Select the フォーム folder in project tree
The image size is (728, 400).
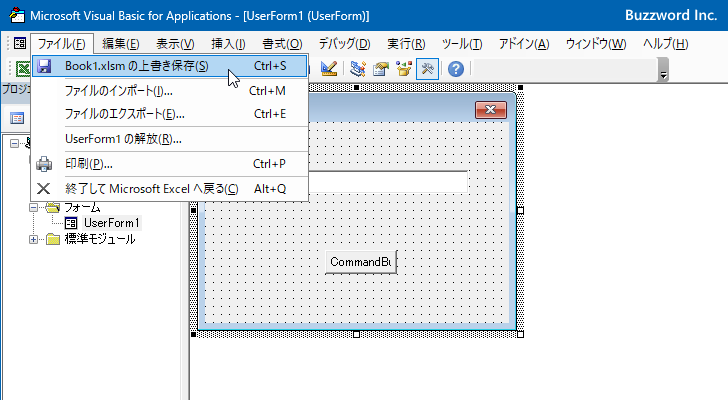(x=82, y=207)
